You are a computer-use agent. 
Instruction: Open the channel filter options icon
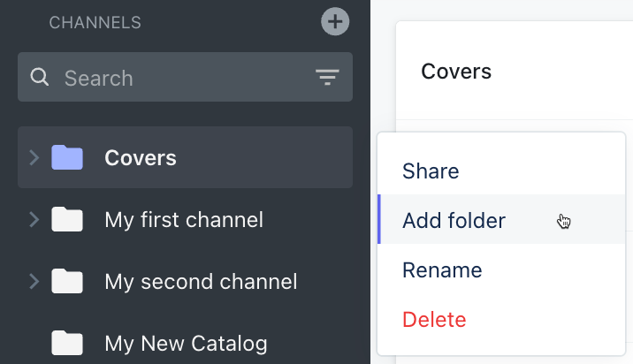click(x=328, y=78)
